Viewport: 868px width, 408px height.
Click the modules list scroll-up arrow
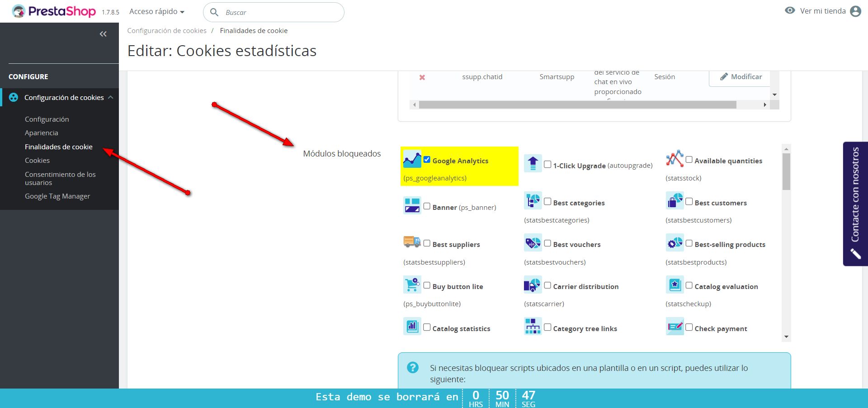tap(786, 149)
